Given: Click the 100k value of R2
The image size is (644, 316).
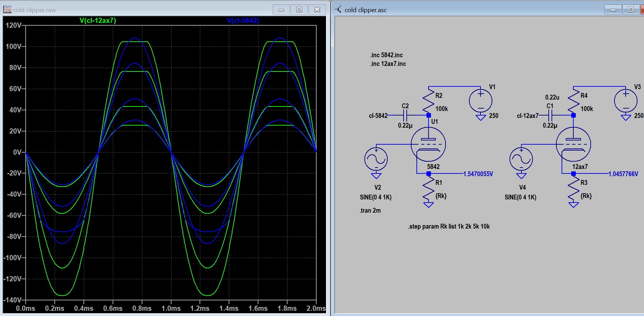Looking at the screenshot, I should pyautogui.click(x=442, y=109).
